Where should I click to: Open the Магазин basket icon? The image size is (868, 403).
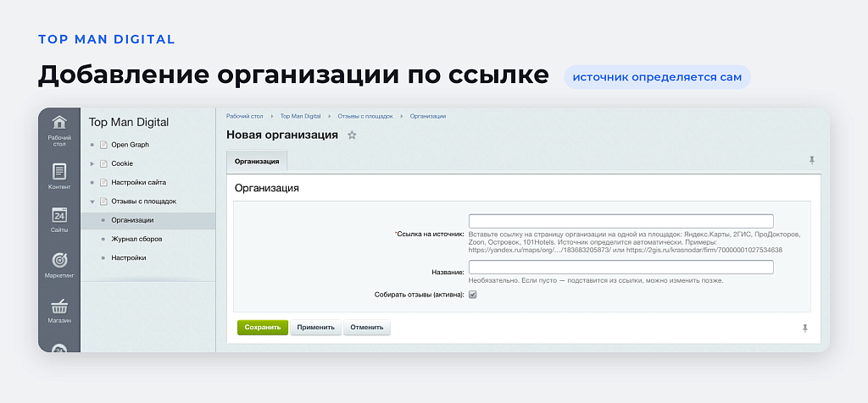tap(59, 306)
